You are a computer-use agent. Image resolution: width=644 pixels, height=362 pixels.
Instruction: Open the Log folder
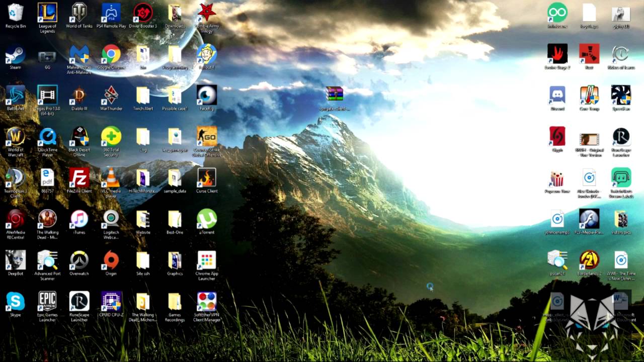[x=143, y=136]
